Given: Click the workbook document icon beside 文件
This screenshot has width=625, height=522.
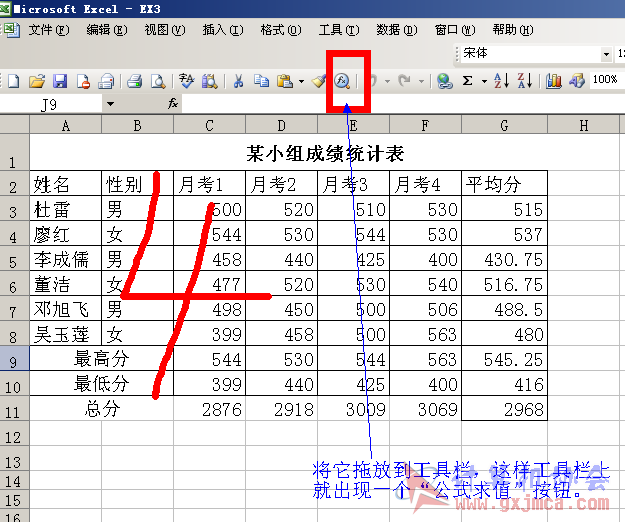Looking at the screenshot, I should tap(12, 30).
